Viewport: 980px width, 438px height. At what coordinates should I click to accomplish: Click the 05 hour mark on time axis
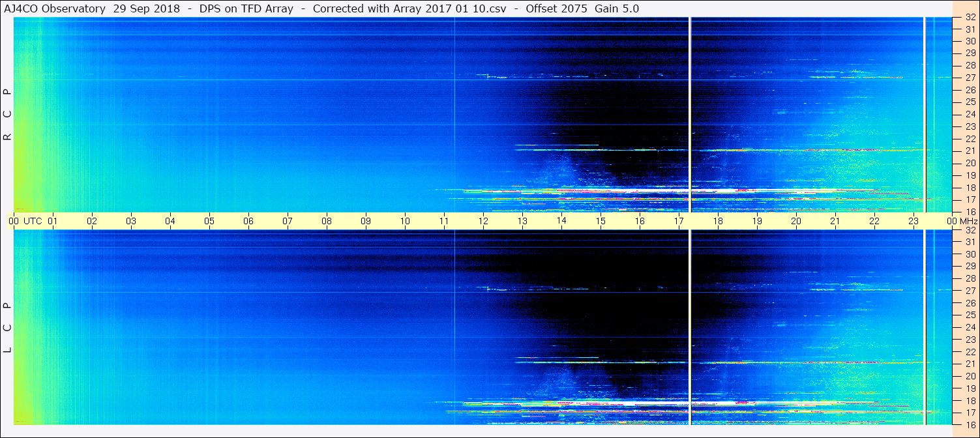pyautogui.click(x=209, y=221)
